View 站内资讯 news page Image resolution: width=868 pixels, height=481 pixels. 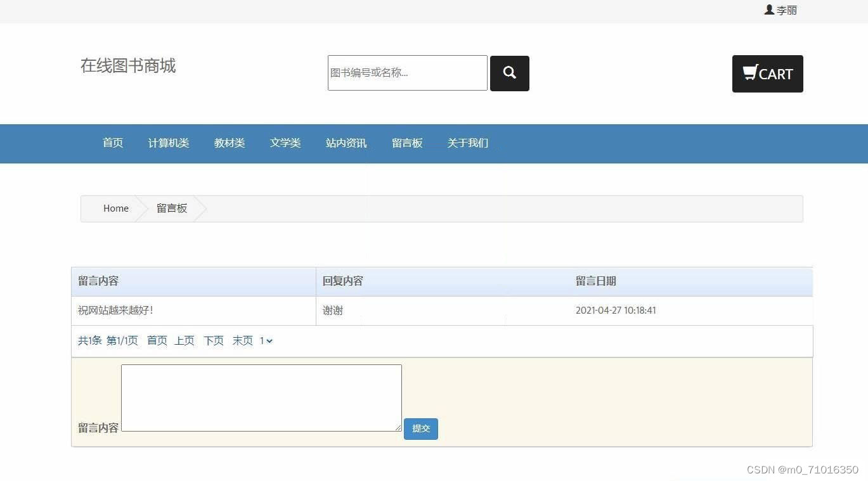tap(346, 143)
